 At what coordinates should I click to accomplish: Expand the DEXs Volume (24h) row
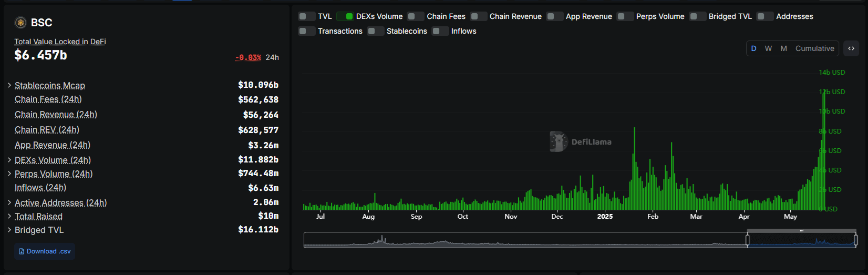9,160
